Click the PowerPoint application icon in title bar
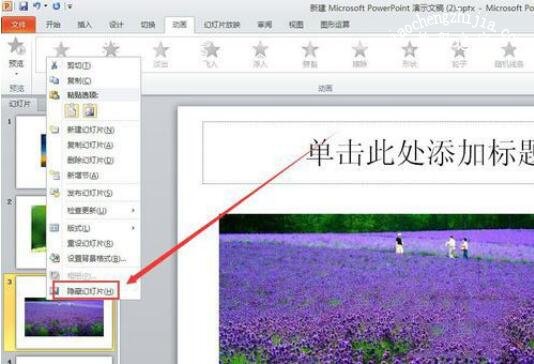The width and height of the screenshot is (534, 364). (x=7, y=5)
